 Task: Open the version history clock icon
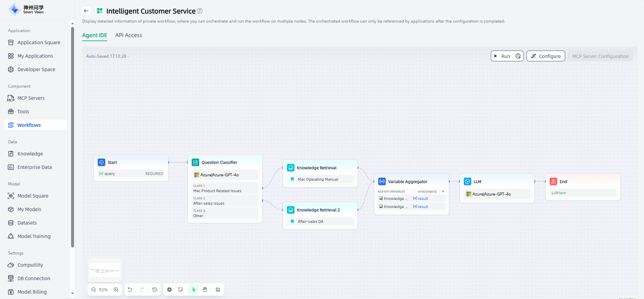155,290
